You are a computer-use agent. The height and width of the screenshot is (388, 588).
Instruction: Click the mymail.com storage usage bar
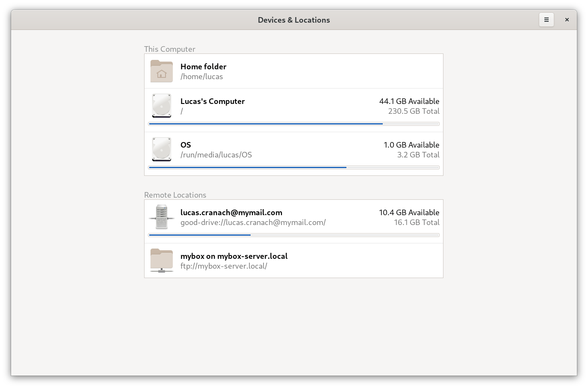(x=294, y=235)
